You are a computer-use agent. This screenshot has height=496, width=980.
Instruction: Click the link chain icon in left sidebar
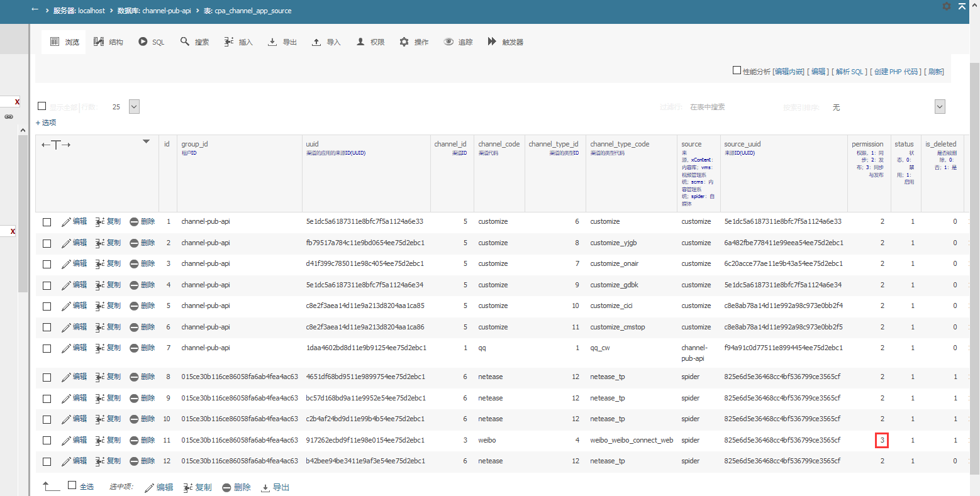(9, 117)
